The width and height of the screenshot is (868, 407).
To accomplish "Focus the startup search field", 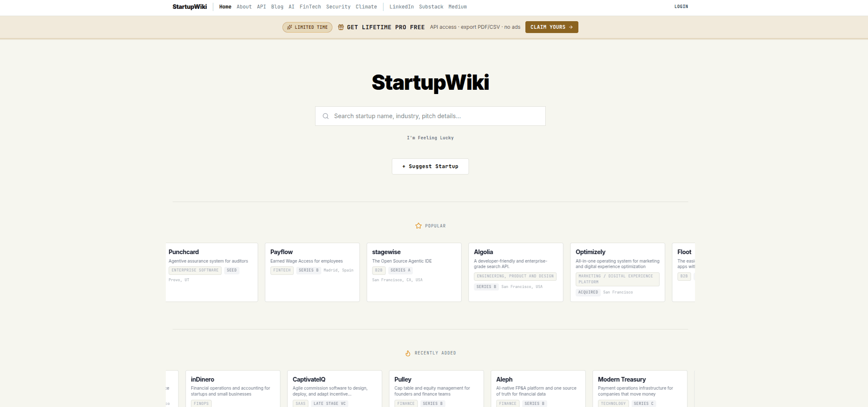I will pyautogui.click(x=430, y=116).
